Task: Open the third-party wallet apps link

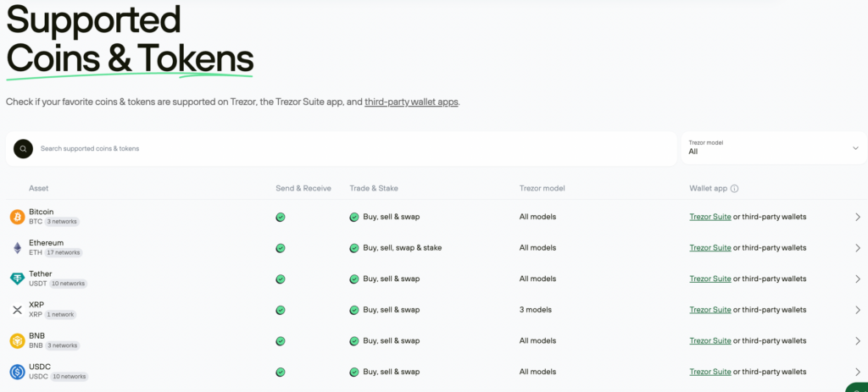Action: pos(411,102)
